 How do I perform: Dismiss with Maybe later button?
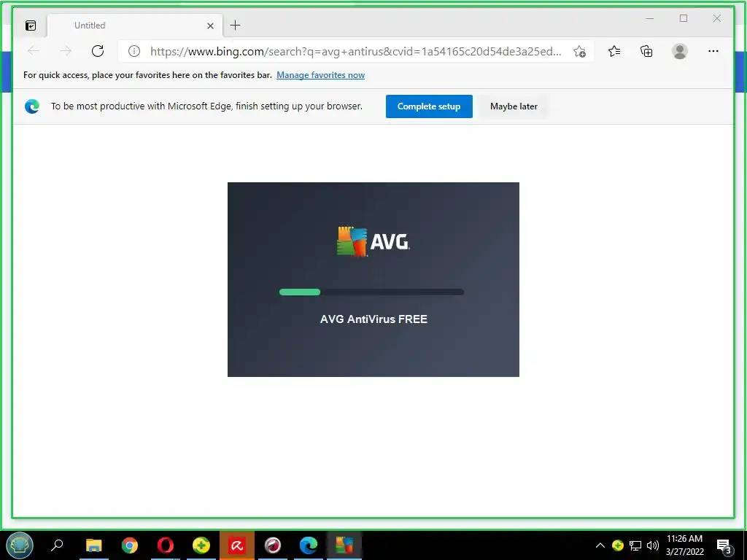[514, 106]
